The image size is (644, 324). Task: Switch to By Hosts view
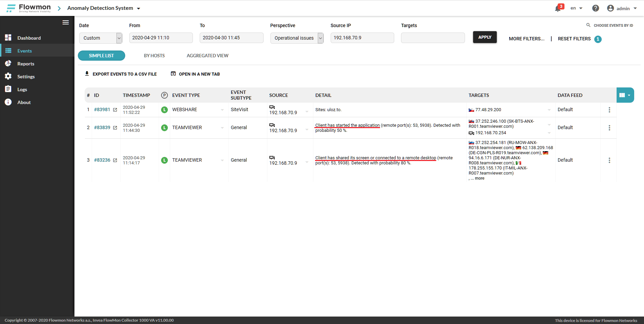click(x=154, y=56)
